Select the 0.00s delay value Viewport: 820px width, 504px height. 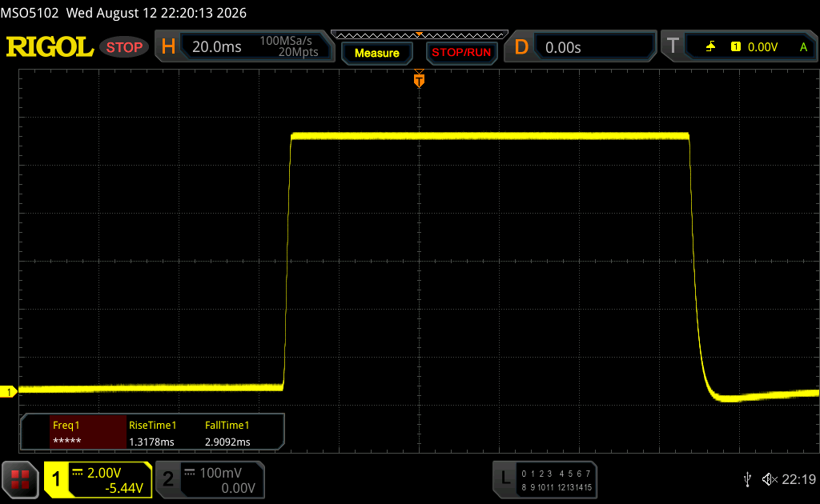click(563, 47)
